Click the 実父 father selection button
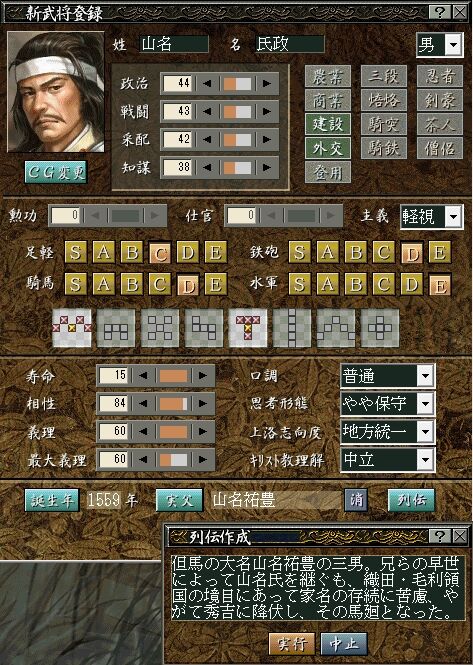 click(x=179, y=500)
